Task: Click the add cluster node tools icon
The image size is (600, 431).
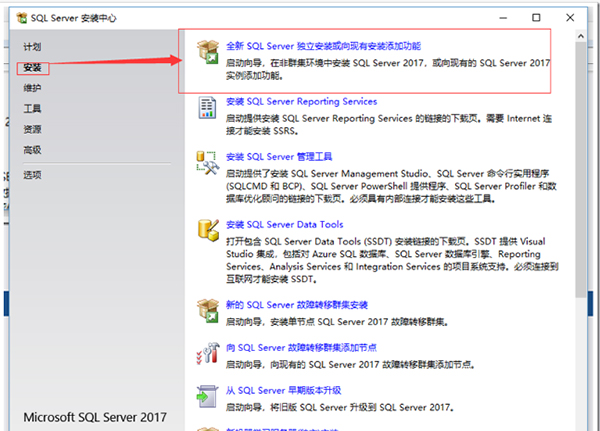Action: (207, 353)
